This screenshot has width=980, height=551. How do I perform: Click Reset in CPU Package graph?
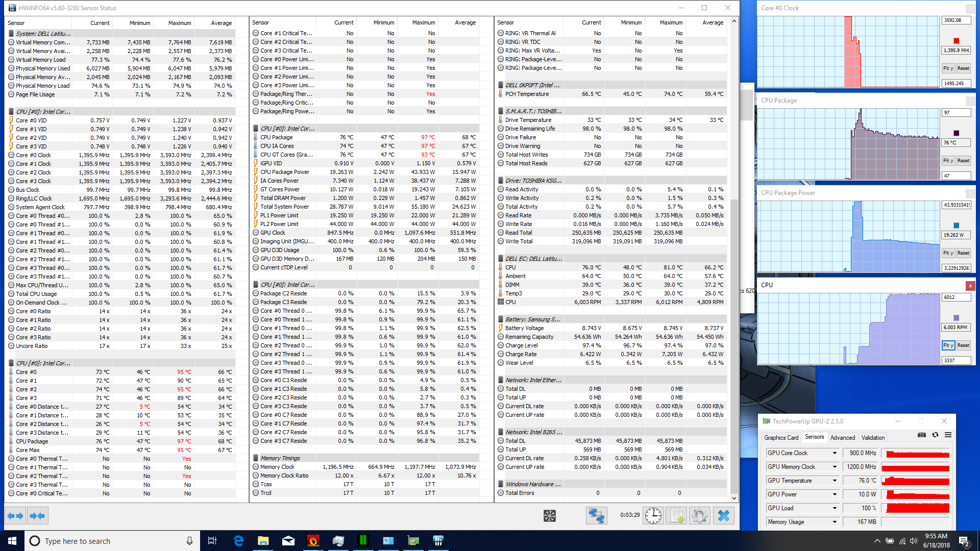pyautogui.click(x=963, y=161)
